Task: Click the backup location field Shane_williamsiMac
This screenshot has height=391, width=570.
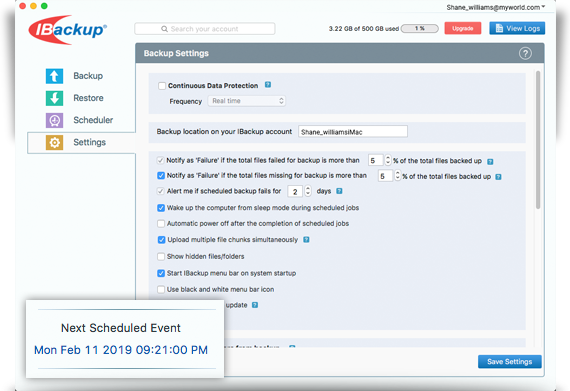Action: pos(353,132)
